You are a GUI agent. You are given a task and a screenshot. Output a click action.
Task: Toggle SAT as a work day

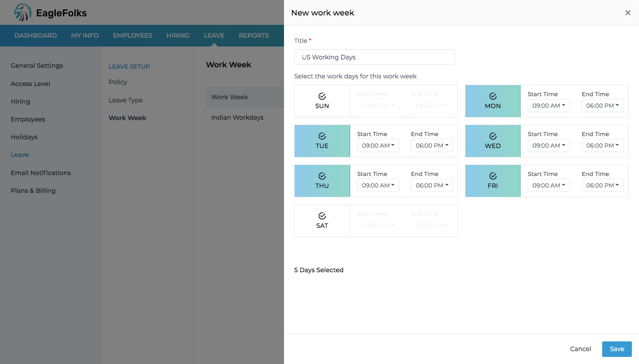coord(322,221)
